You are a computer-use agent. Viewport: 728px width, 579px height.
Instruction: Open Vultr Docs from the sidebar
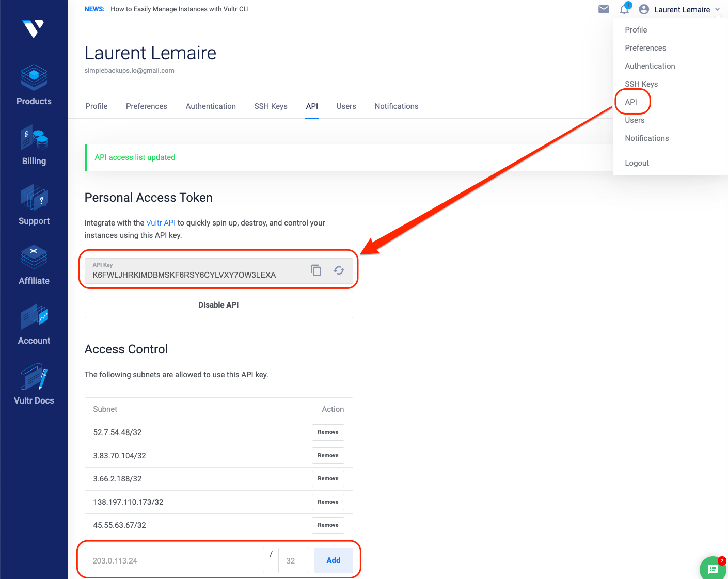point(34,384)
